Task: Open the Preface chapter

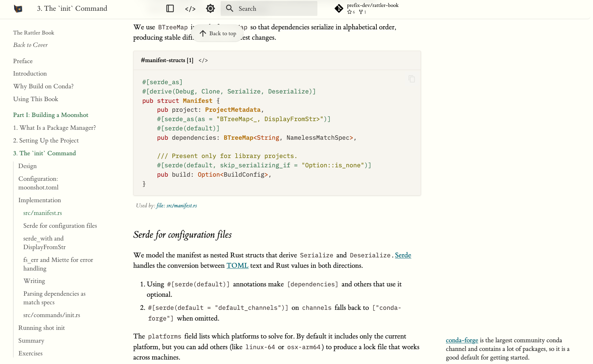Action: (23, 61)
